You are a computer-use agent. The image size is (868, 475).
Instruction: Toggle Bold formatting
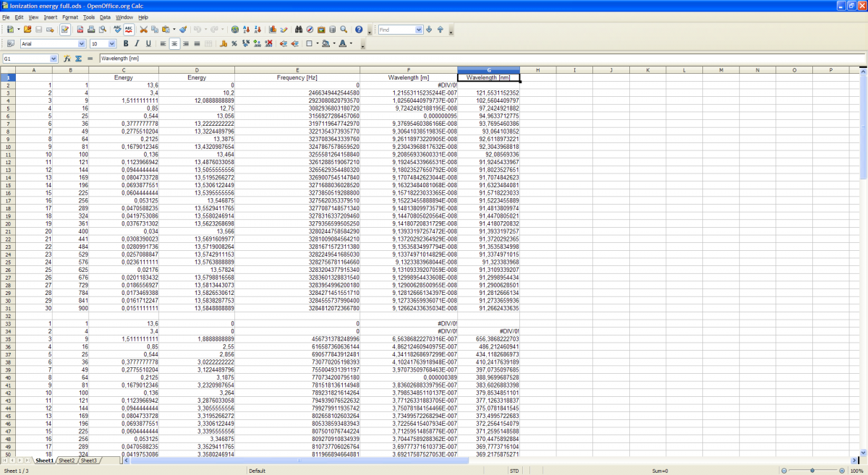pyautogui.click(x=126, y=44)
